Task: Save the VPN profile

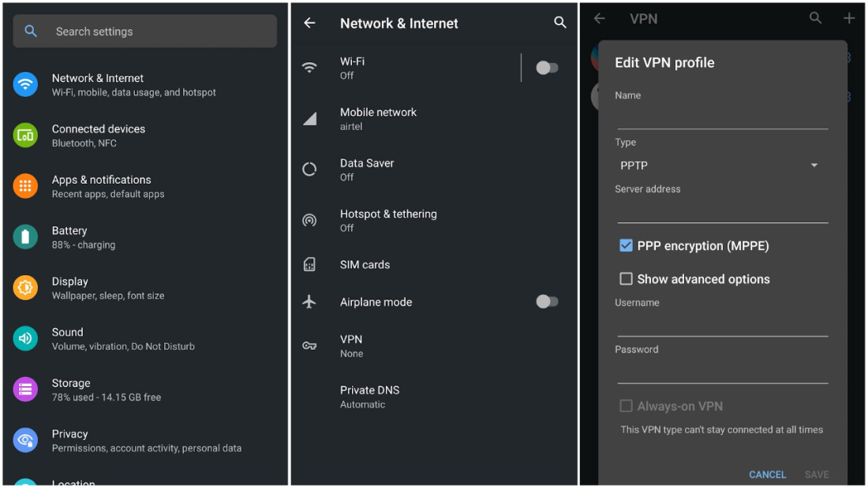Action: 817,474
